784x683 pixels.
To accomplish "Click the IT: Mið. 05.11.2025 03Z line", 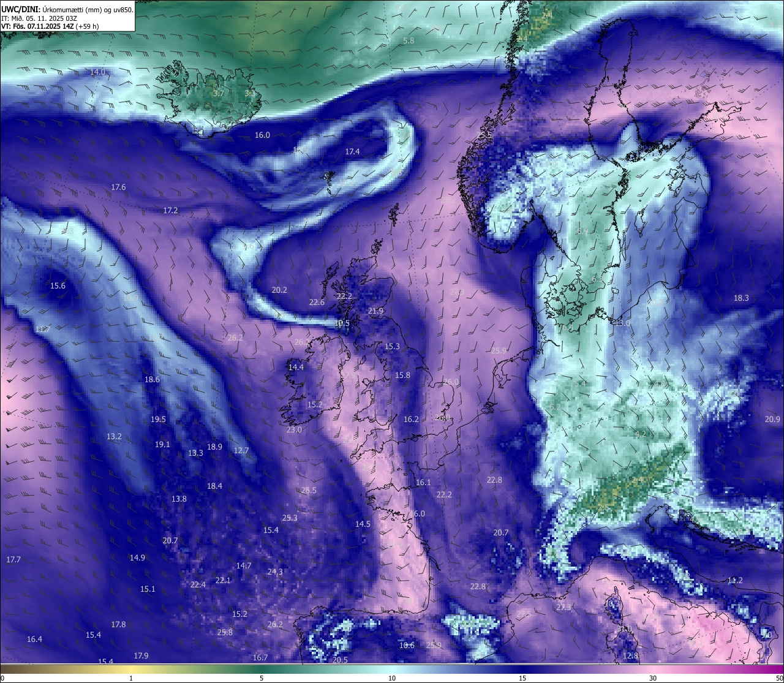I will tap(39, 18).
